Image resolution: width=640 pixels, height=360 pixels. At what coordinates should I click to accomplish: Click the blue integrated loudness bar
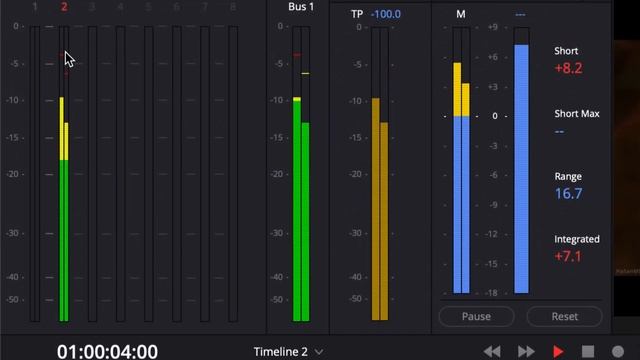tap(521, 160)
